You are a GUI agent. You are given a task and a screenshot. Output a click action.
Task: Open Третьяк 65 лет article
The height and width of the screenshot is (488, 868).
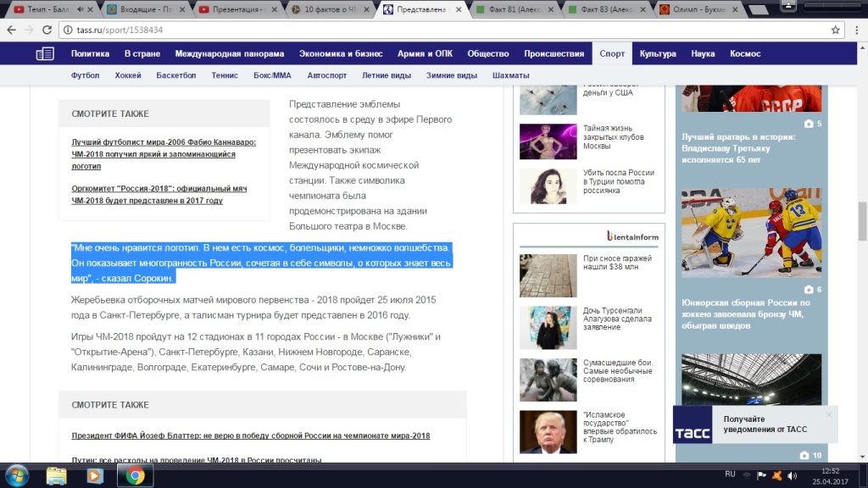[x=738, y=148]
